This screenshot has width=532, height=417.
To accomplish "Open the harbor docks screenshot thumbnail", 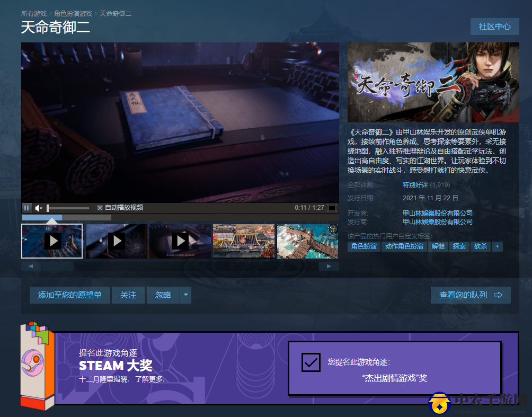I will [307, 241].
